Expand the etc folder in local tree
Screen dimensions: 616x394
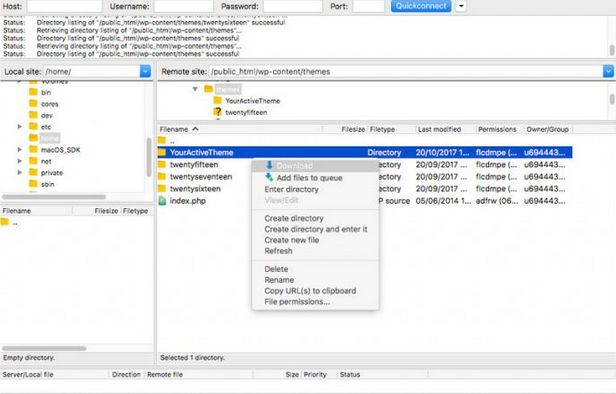pyautogui.click(x=19, y=127)
